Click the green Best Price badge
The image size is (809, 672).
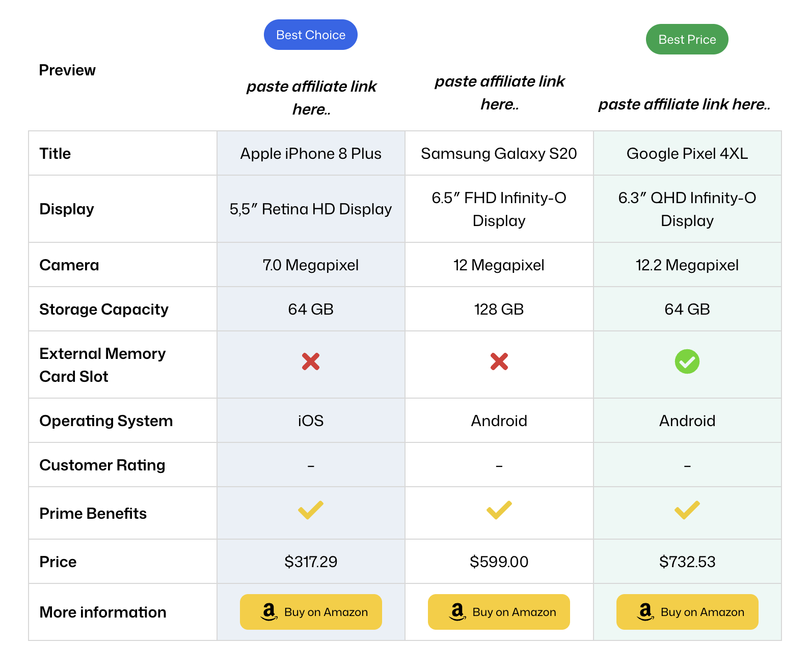point(687,39)
